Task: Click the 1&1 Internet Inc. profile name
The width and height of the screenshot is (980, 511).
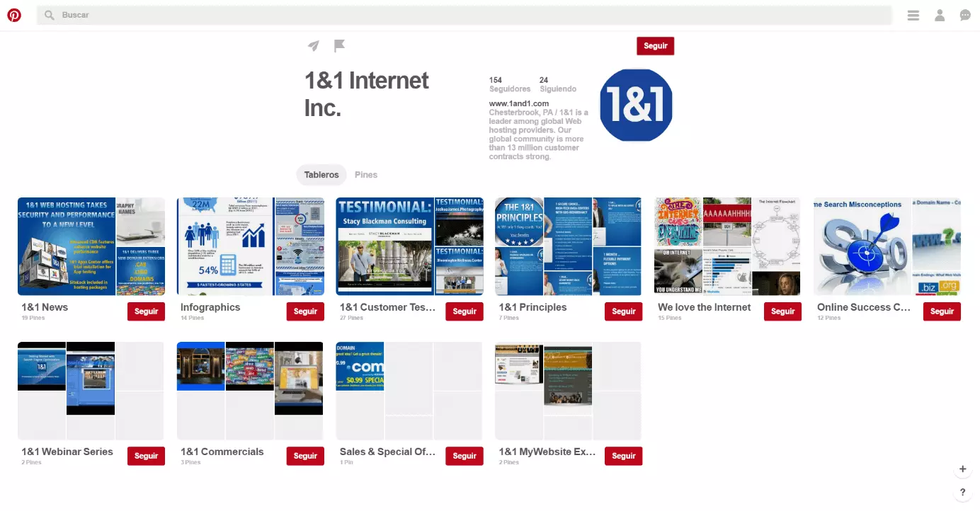Action: point(367,93)
